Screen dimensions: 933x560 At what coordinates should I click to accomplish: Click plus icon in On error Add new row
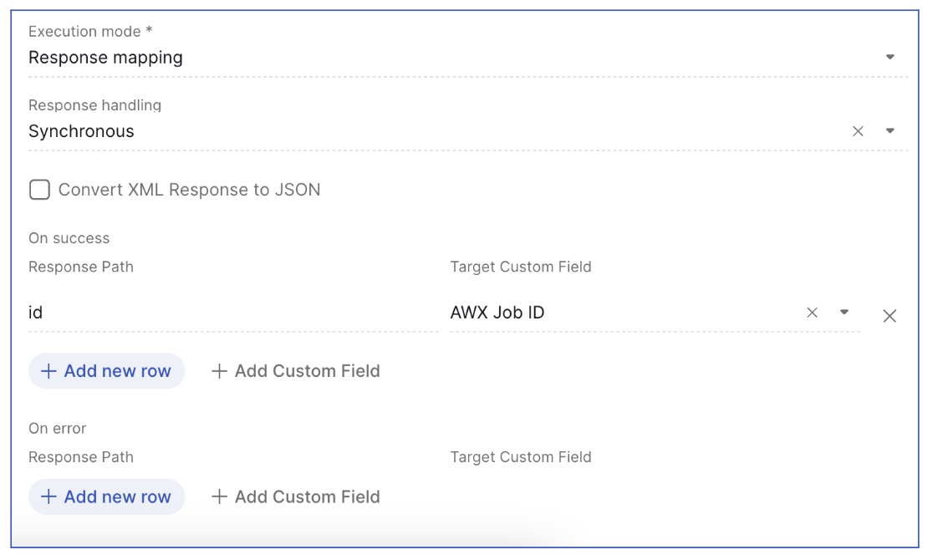pos(49,496)
